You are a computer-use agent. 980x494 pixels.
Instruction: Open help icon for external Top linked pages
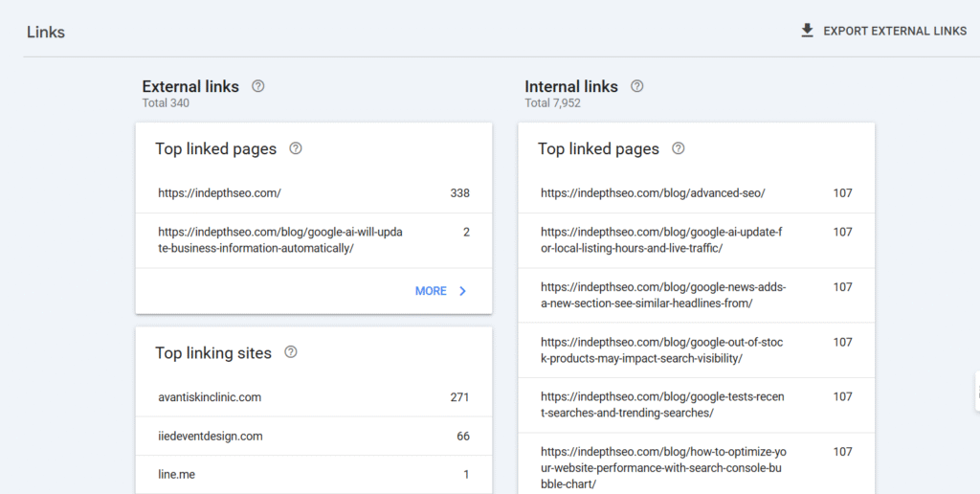296,148
